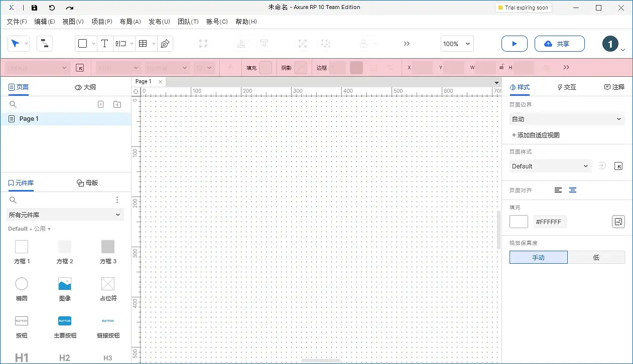
Task: Click the #FFFFFF fill color swatch
Action: [x=519, y=221]
